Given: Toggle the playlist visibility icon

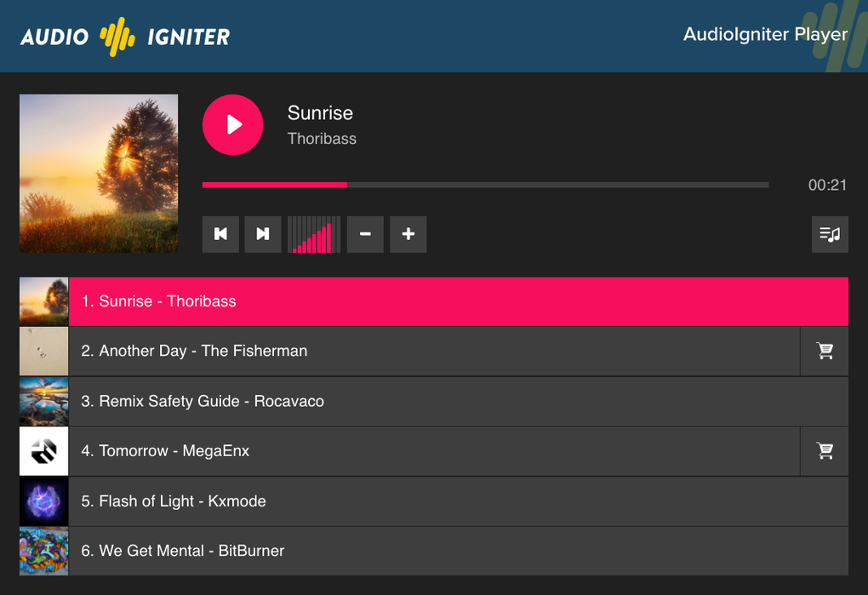Looking at the screenshot, I should 830,234.
